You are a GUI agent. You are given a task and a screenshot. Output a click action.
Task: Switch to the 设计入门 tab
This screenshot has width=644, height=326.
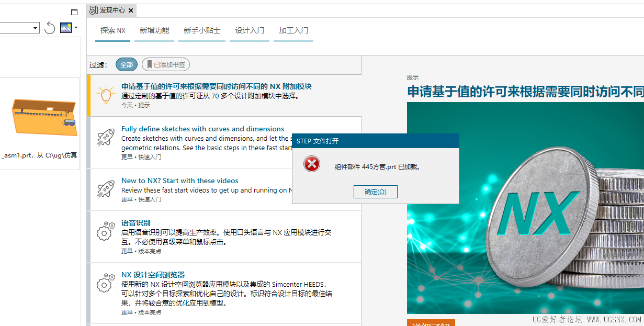pos(250,31)
